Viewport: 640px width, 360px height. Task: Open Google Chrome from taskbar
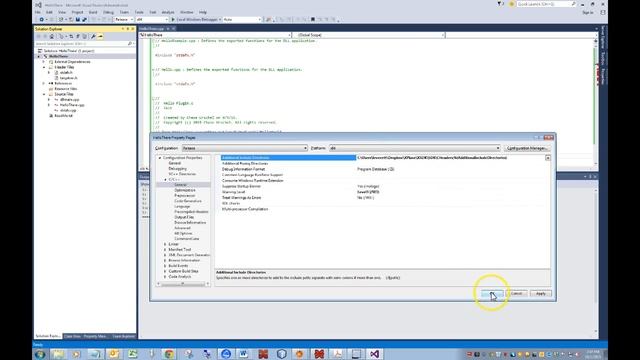(169, 354)
